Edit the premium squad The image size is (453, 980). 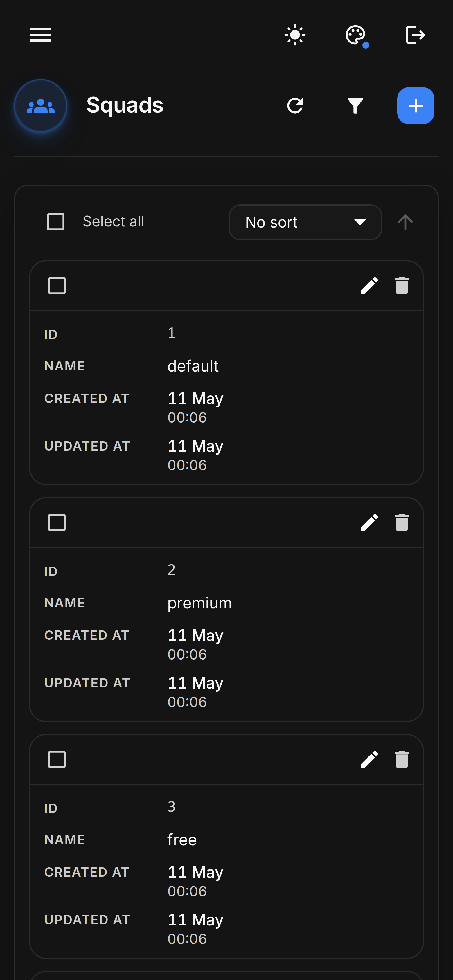[x=369, y=523]
